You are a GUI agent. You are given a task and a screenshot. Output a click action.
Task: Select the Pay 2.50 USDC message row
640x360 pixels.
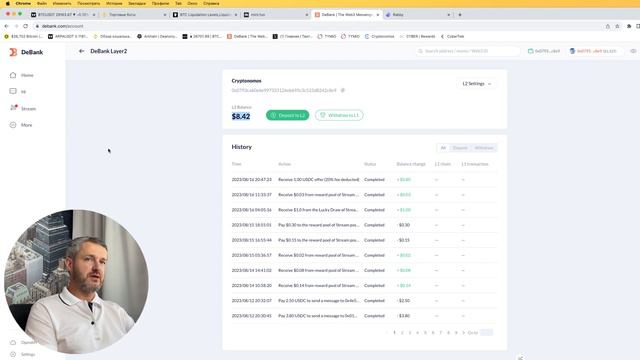[x=364, y=300]
